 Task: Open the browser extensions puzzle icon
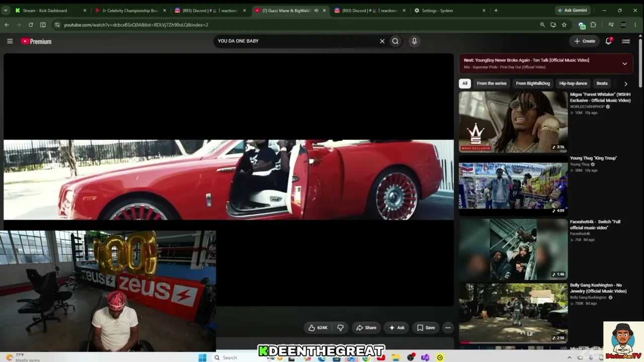click(x=593, y=25)
